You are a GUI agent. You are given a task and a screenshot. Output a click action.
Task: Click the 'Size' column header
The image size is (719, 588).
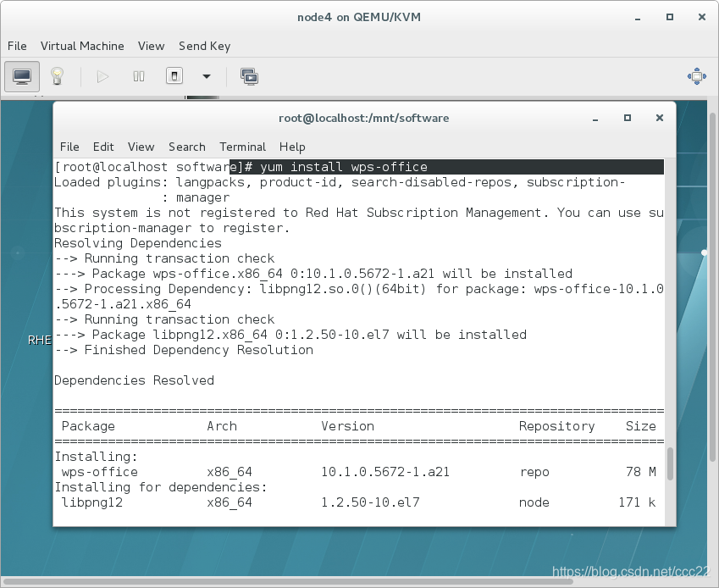tap(640, 426)
